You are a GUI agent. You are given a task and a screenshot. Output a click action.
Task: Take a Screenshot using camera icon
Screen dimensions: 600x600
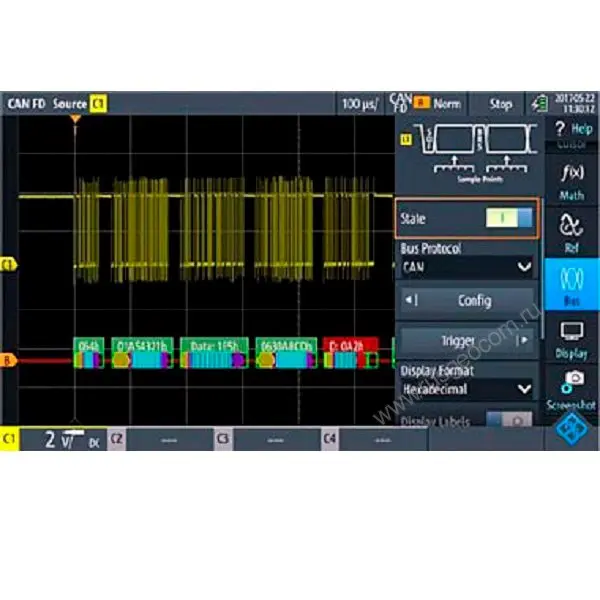pos(571,388)
